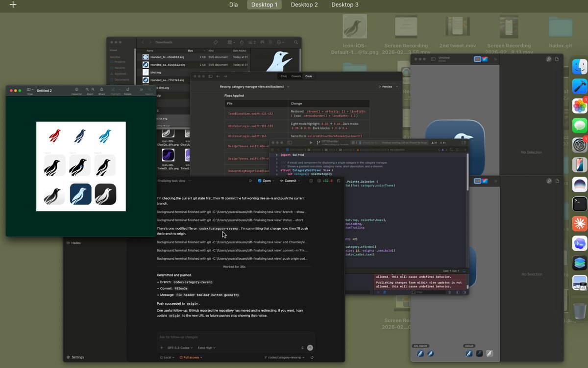Select the Hadex project in the Codex sidebar
Screen dimensions: 588x368
[x=73, y=243]
